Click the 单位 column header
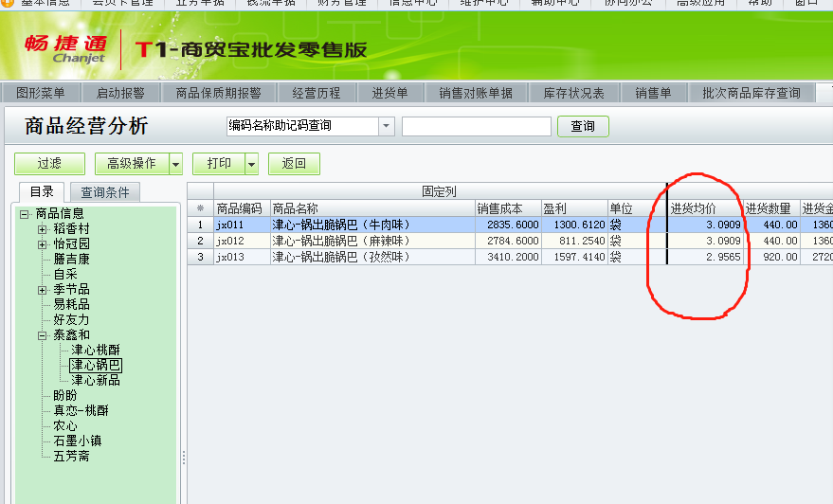Screen dimensions: 833x504 tap(637, 208)
